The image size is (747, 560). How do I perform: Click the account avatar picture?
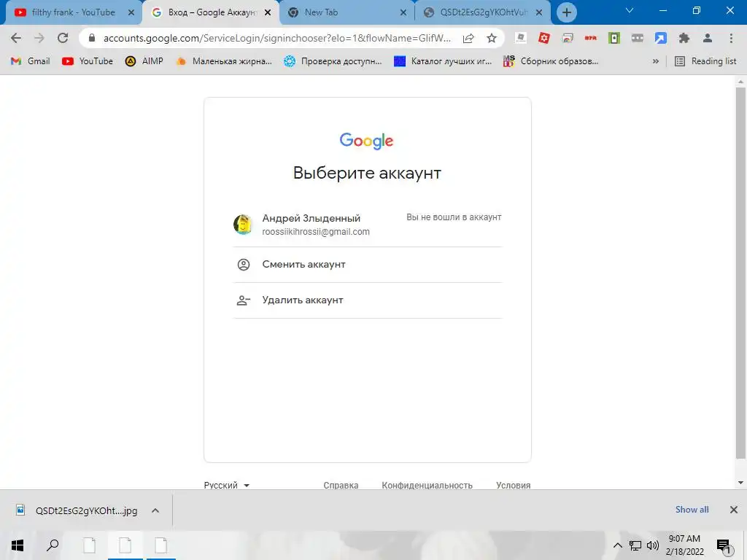[x=243, y=225]
